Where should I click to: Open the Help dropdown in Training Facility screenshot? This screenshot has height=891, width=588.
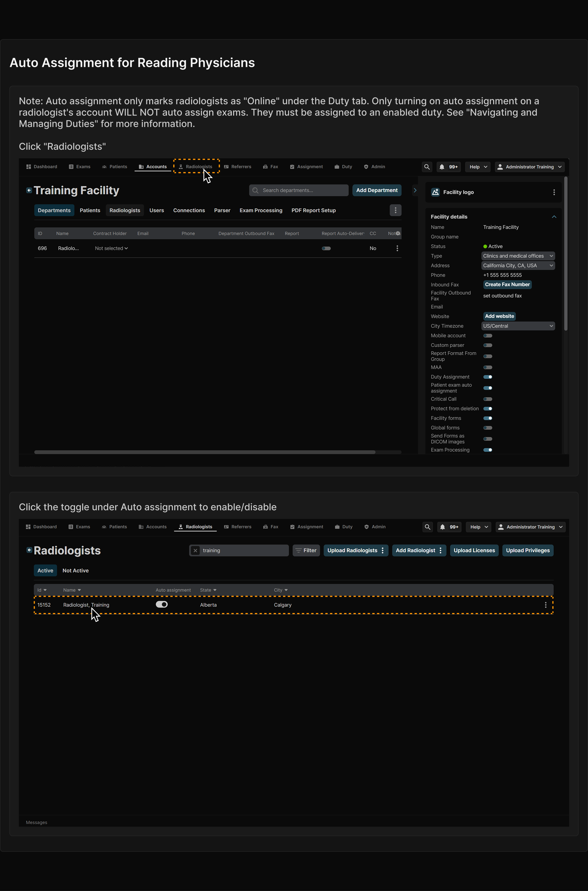tap(478, 167)
